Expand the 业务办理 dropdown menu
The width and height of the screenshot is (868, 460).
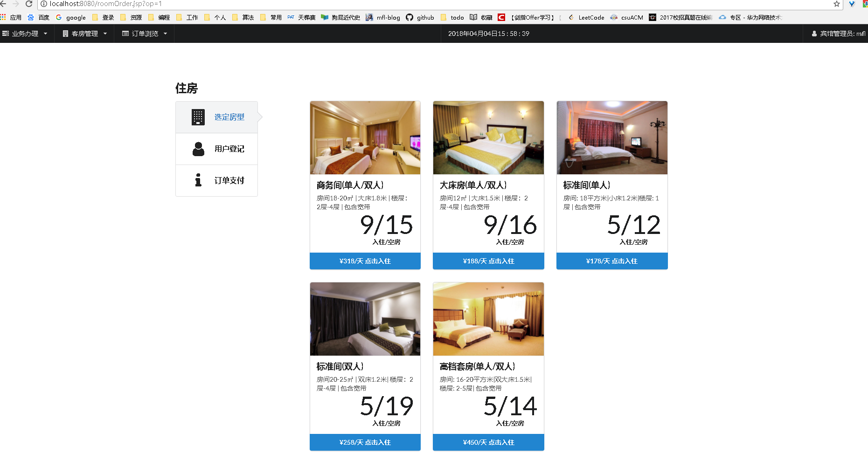25,34
